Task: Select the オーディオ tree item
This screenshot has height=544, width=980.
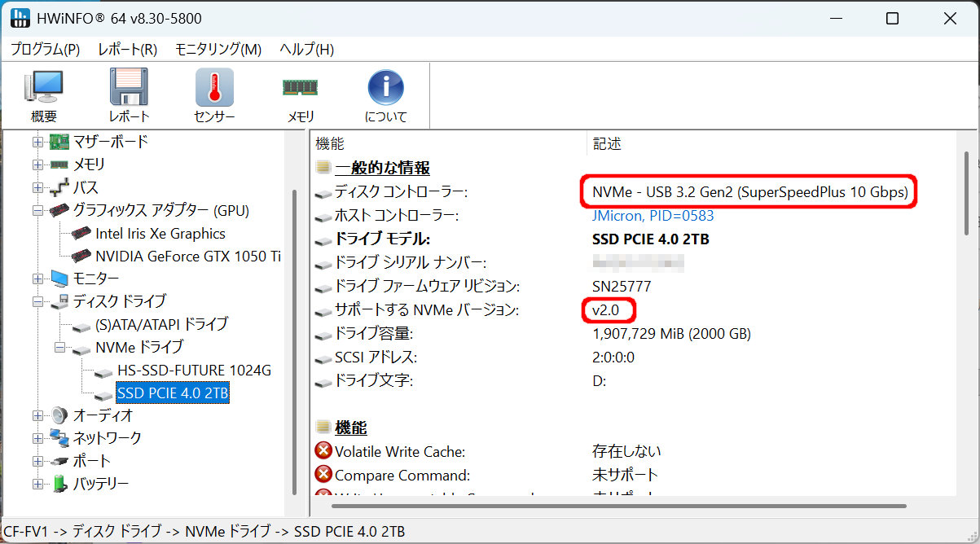Action: tap(103, 415)
